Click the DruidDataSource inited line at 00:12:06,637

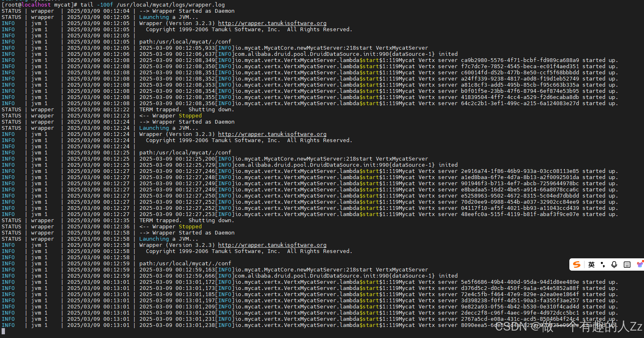pyautogui.click(x=298, y=54)
